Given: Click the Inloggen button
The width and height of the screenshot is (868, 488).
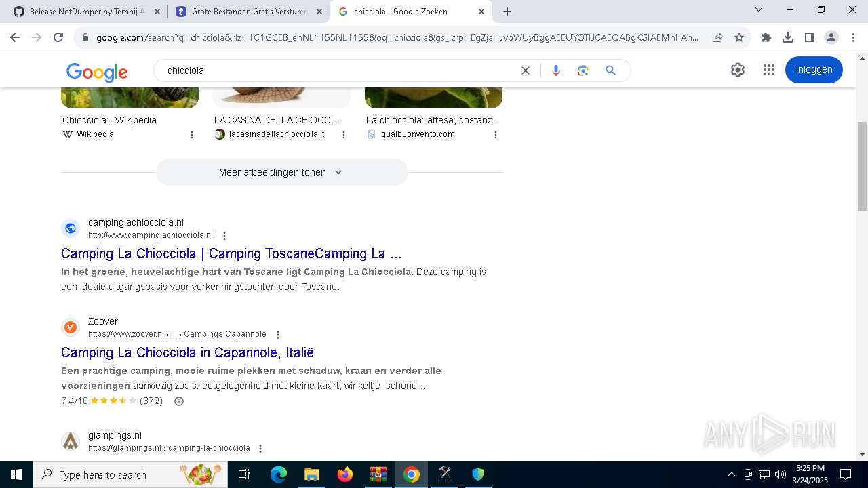Looking at the screenshot, I should (814, 70).
